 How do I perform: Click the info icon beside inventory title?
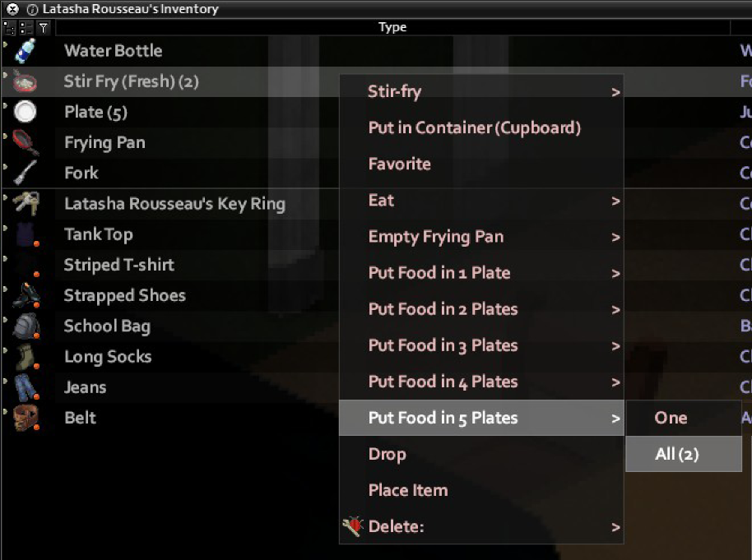point(32,9)
